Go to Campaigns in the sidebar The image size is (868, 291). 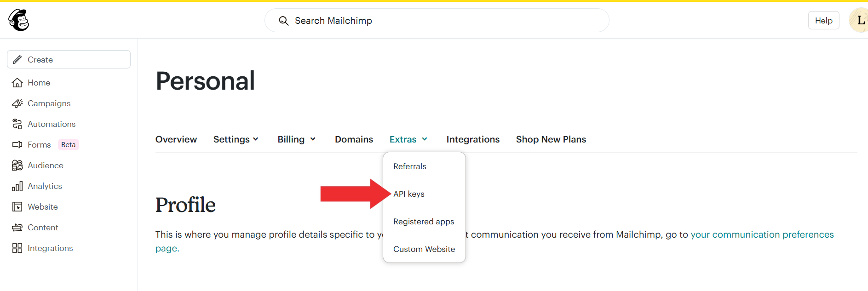[49, 103]
